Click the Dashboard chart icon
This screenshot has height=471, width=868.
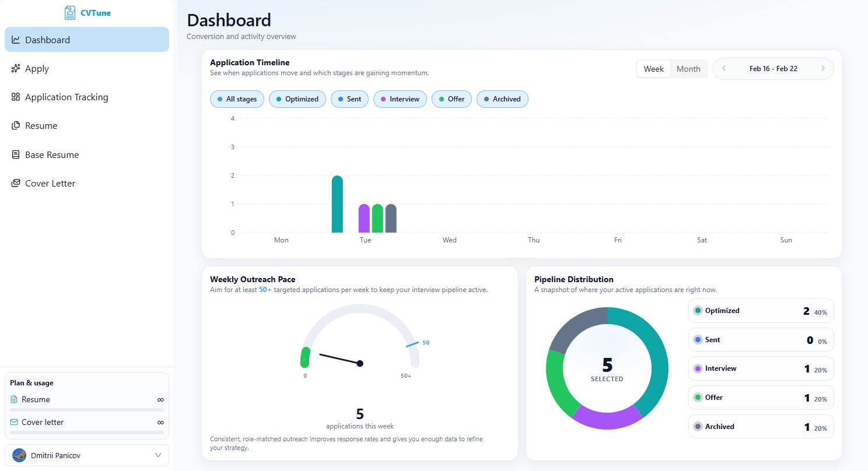[16, 40]
